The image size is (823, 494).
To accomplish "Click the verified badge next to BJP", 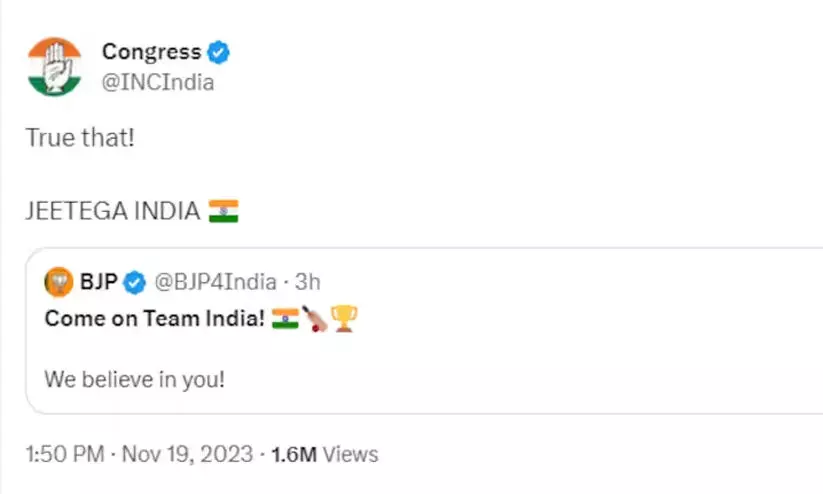I will coord(135,283).
